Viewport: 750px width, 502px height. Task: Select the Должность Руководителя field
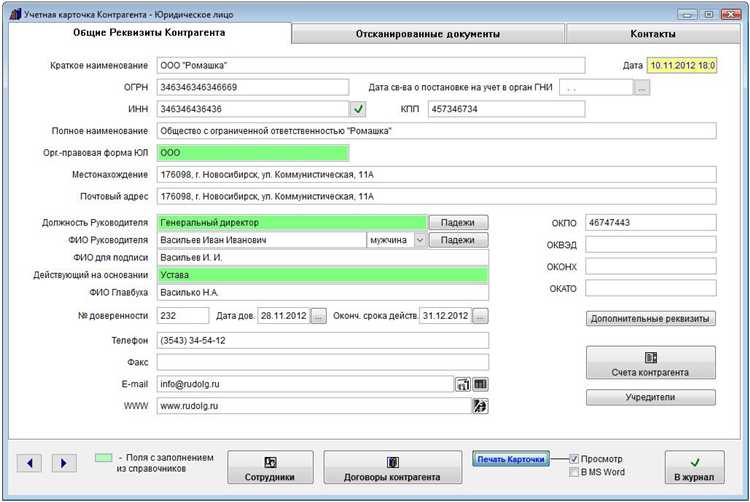coord(292,222)
